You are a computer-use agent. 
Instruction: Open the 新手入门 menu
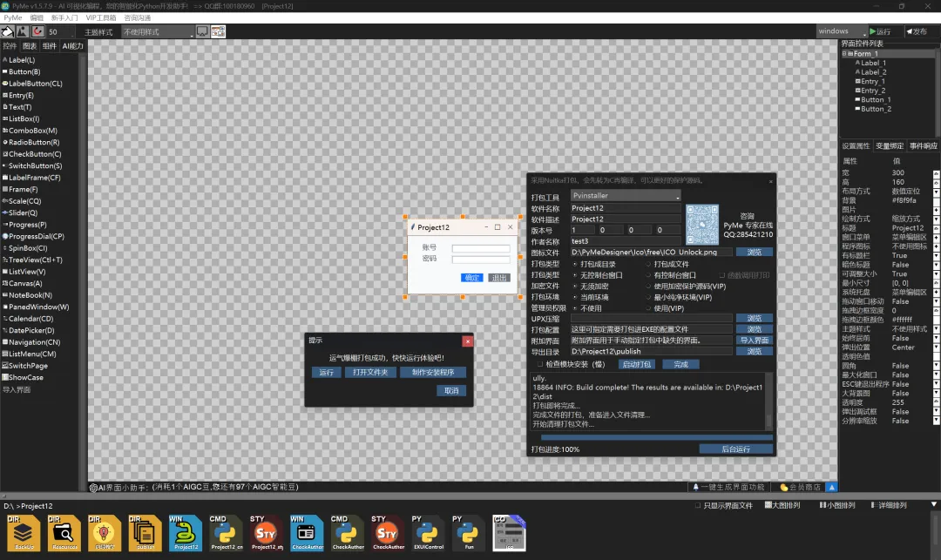coord(64,18)
